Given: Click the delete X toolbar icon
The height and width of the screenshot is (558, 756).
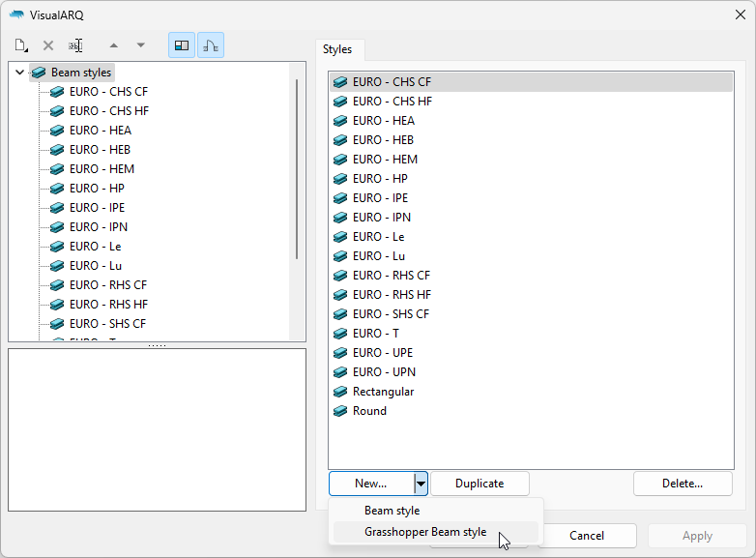Looking at the screenshot, I should (x=48, y=45).
